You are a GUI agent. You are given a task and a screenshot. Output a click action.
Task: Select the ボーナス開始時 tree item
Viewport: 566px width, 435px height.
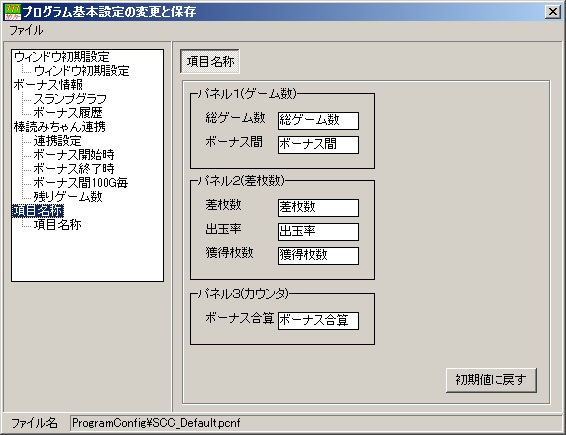coord(74,155)
